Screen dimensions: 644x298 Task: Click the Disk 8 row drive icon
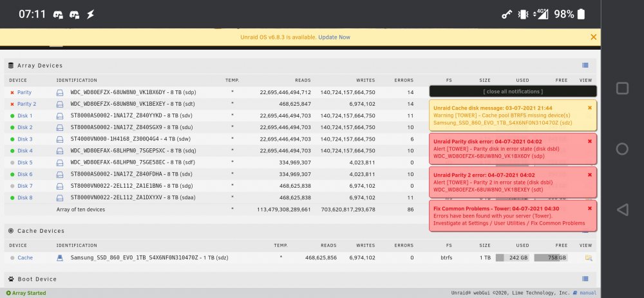(60, 197)
